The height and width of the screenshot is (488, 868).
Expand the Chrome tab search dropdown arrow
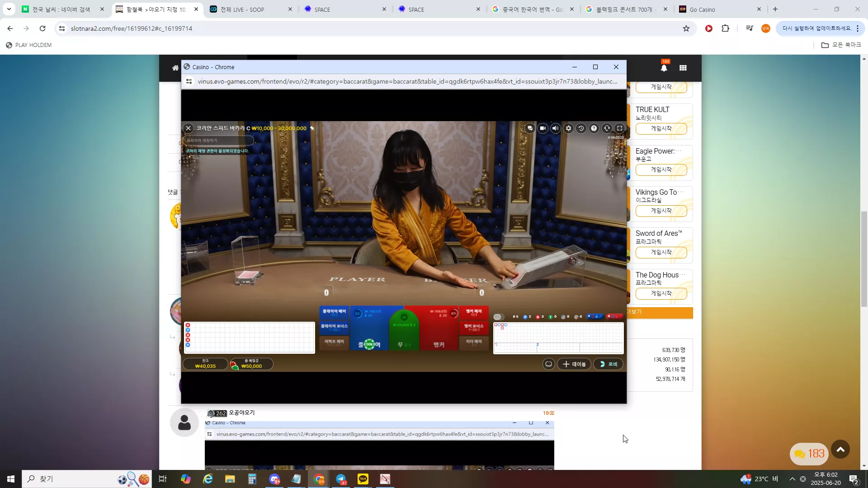pos(9,9)
